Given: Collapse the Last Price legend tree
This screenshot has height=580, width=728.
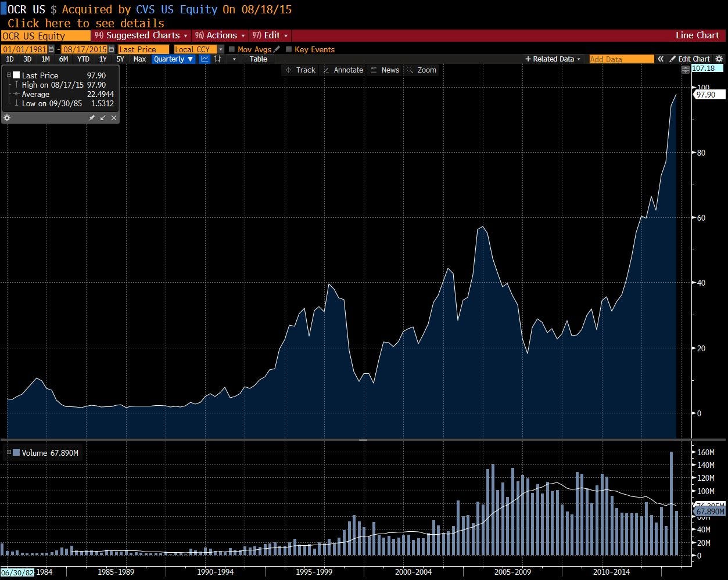Looking at the screenshot, I should click(8, 75).
